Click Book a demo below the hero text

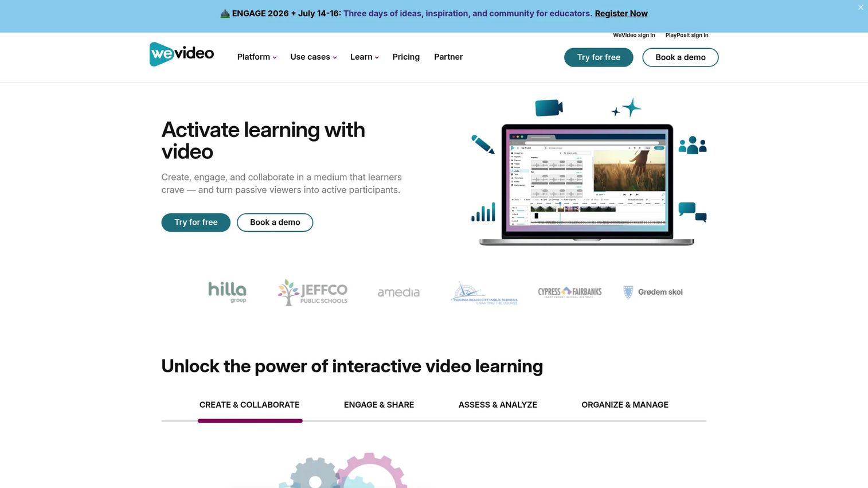click(x=275, y=222)
